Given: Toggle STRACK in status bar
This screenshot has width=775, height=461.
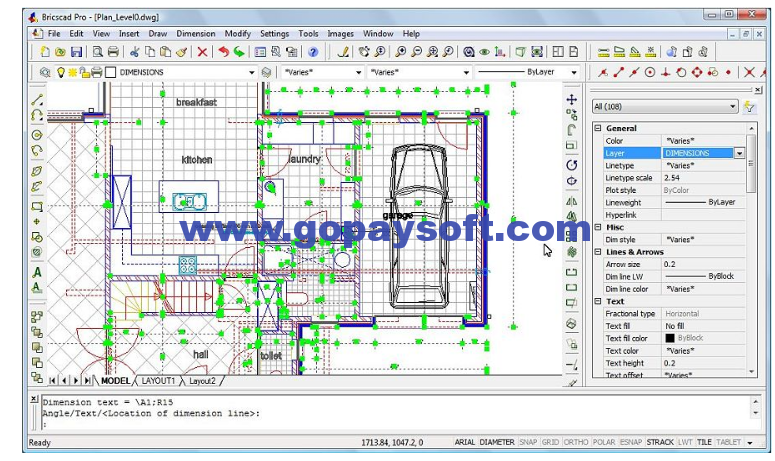Looking at the screenshot, I should [x=660, y=442].
